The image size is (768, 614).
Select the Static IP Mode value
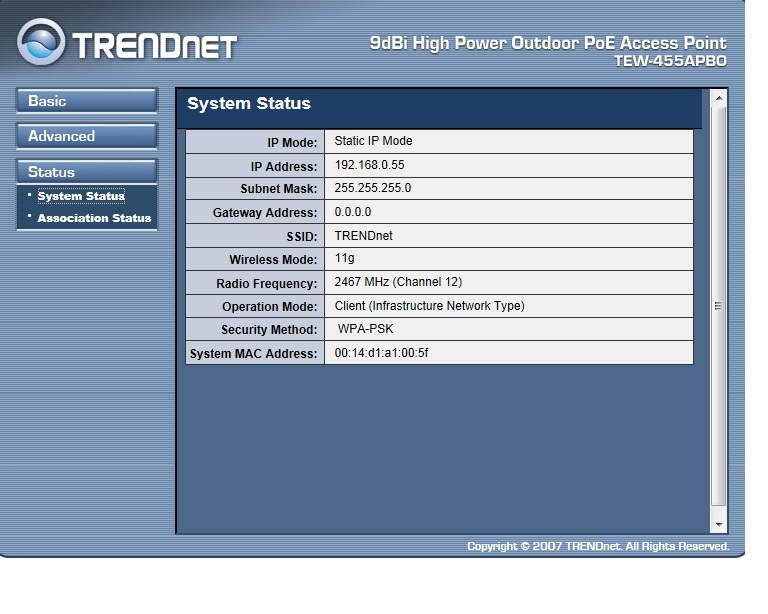tap(373, 141)
